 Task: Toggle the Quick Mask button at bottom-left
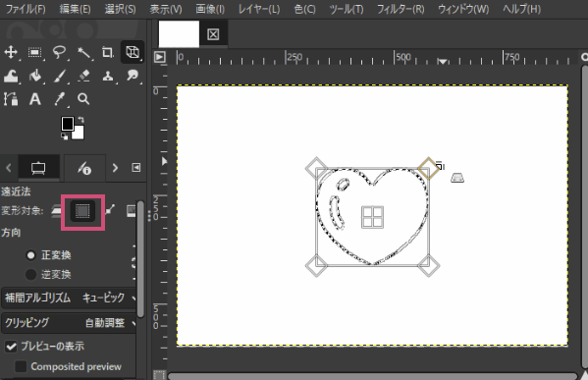(x=159, y=375)
